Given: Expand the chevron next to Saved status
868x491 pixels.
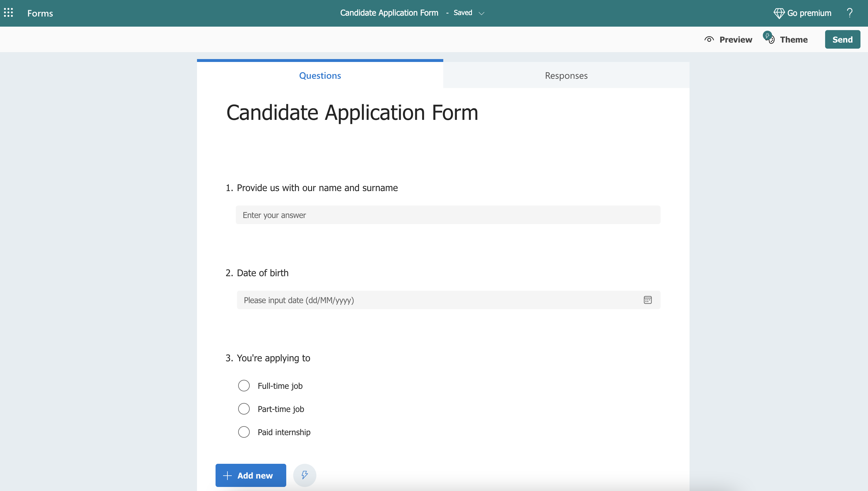Looking at the screenshot, I should pyautogui.click(x=481, y=14).
